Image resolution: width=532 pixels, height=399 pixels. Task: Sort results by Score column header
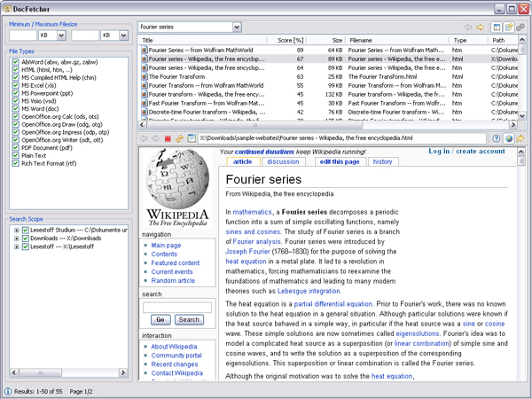[287, 41]
